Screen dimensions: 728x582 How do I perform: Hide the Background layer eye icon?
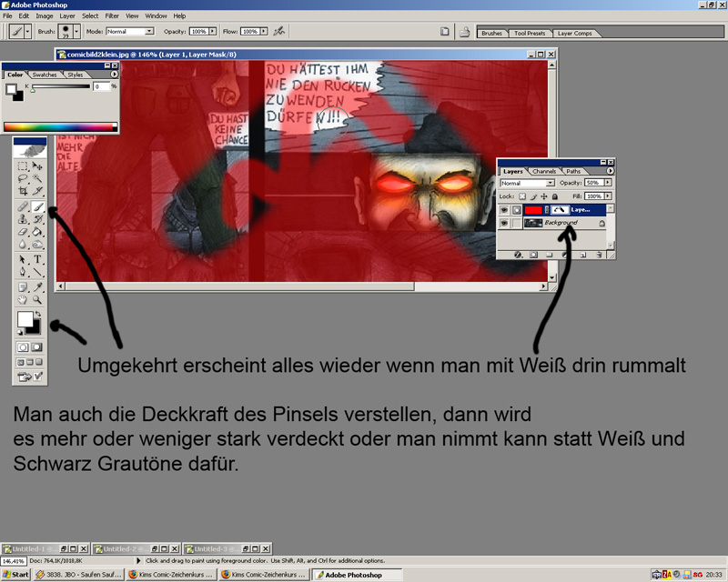(x=504, y=223)
